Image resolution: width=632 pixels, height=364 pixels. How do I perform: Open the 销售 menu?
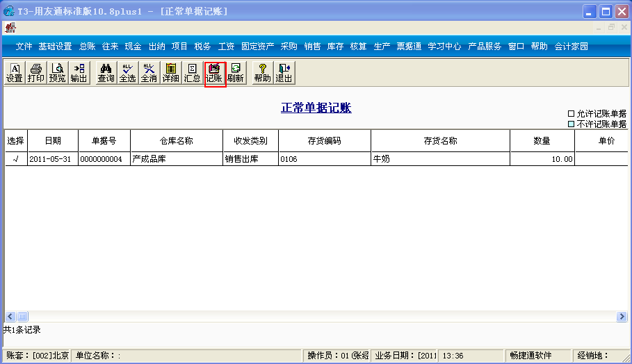pos(312,47)
